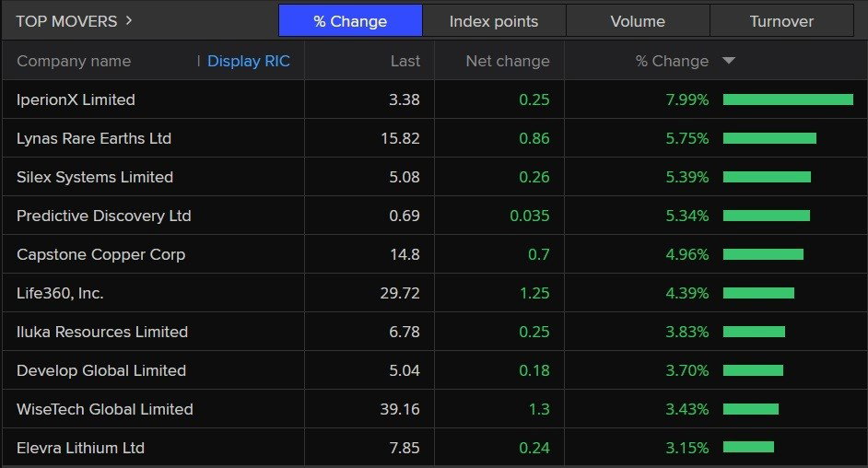The width and height of the screenshot is (868, 468).
Task: Sort by Company name column header
Action: click(x=74, y=61)
